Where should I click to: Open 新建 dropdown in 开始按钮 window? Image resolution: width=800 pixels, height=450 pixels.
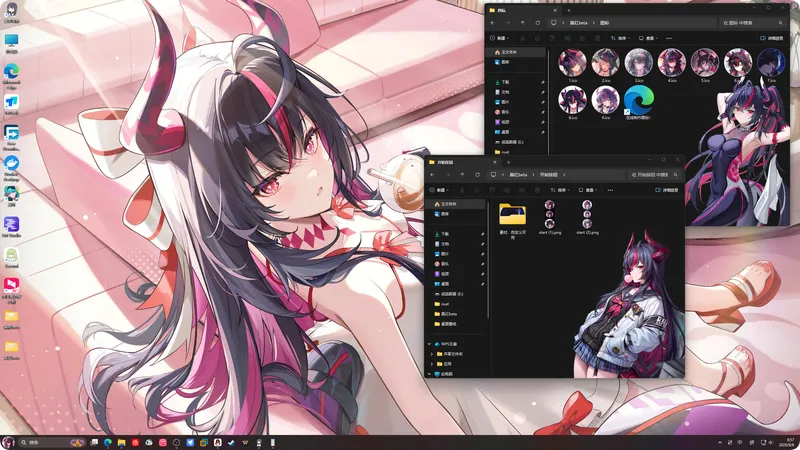(x=440, y=190)
